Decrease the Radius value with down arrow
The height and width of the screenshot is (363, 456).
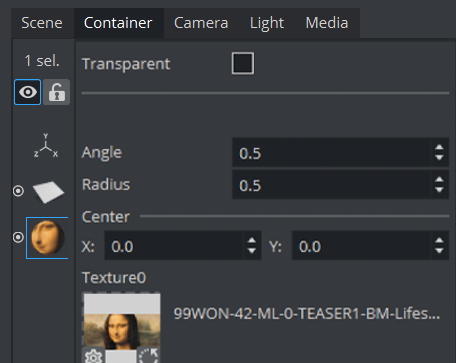[x=439, y=190]
